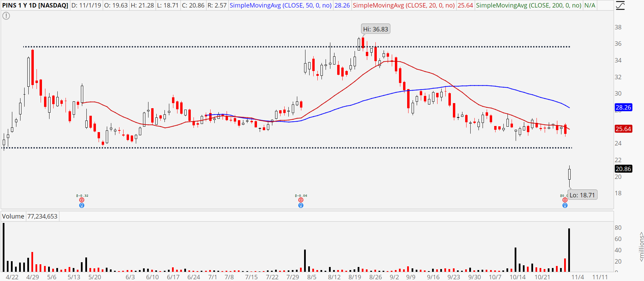Select the H: 21.28 high value
This screenshot has height=281, width=644.
[142, 5]
